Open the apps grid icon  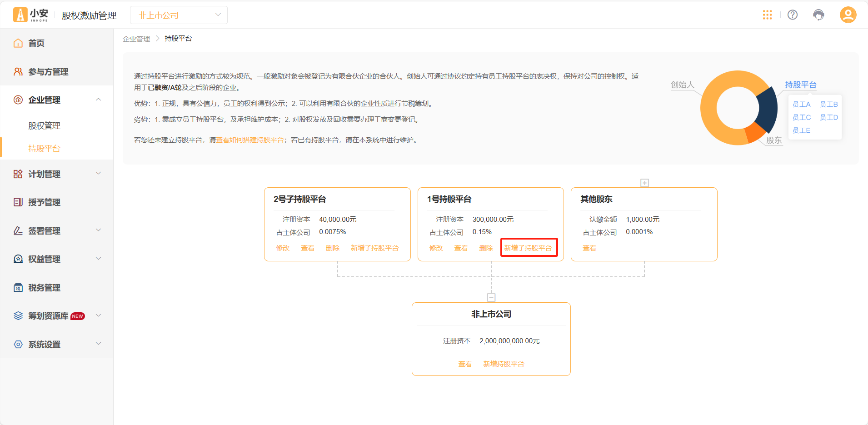point(767,15)
